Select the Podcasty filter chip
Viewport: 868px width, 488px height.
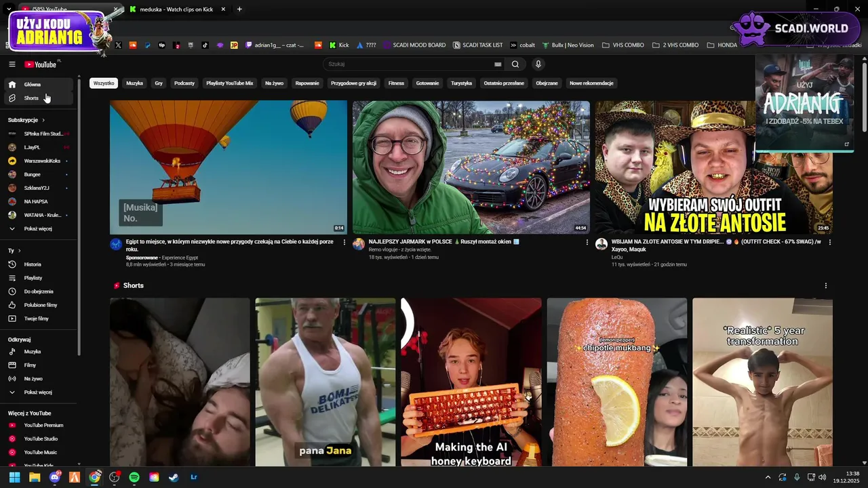point(184,83)
